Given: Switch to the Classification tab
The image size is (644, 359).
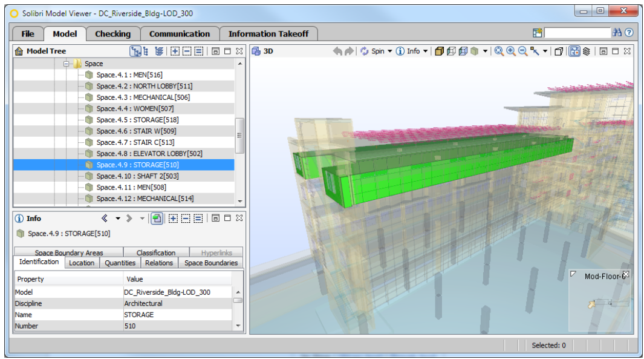Looking at the screenshot, I should (156, 252).
